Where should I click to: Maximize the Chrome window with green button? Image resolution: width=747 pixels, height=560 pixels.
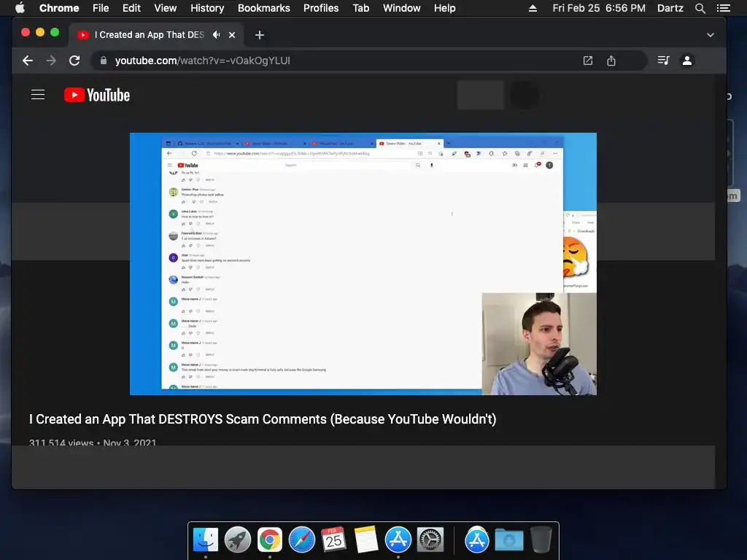(55, 32)
